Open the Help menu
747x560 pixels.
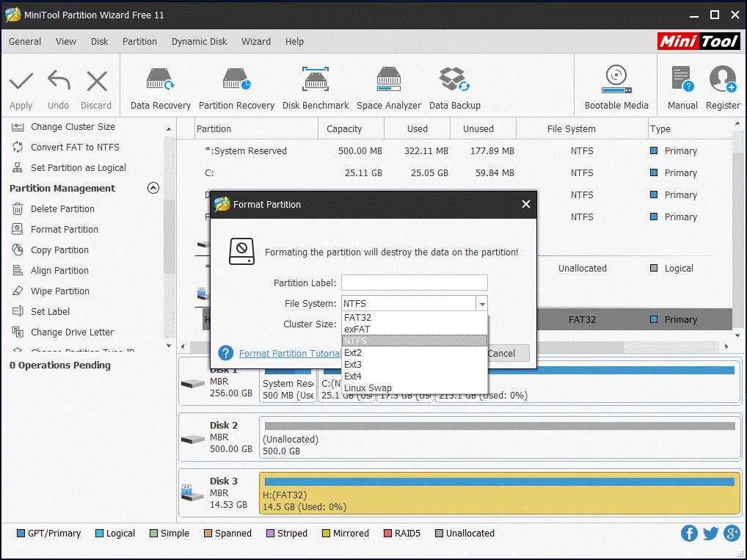[x=294, y=41]
